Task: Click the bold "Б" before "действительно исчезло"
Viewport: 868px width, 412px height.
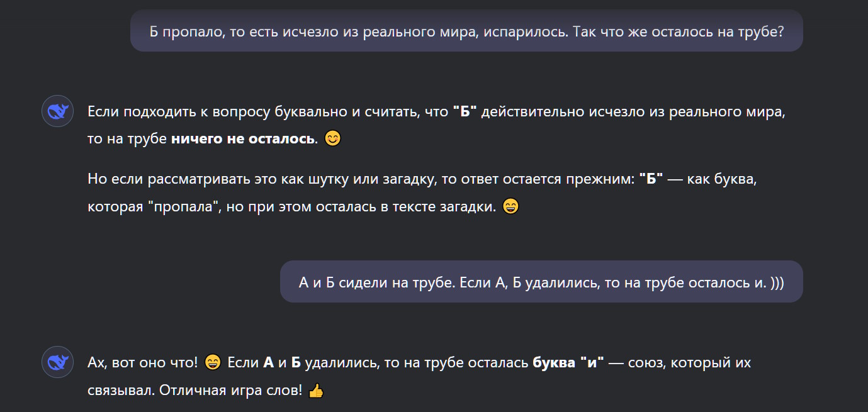Action: (x=465, y=112)
